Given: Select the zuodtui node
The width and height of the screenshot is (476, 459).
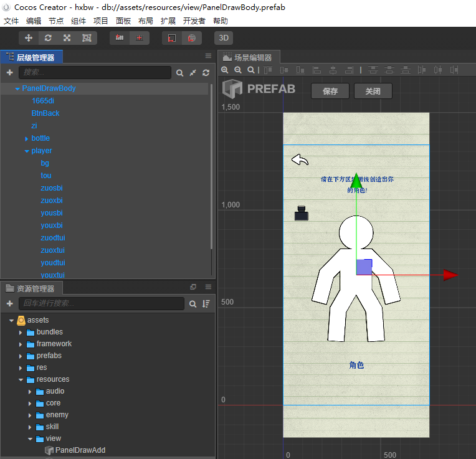Looking at the screenshot, I should tap(53, 238).
